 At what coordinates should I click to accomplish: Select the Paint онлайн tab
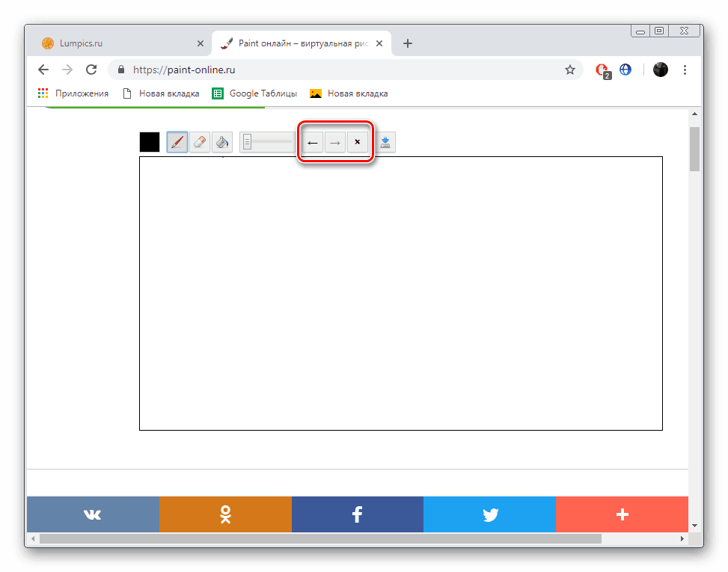301,43
